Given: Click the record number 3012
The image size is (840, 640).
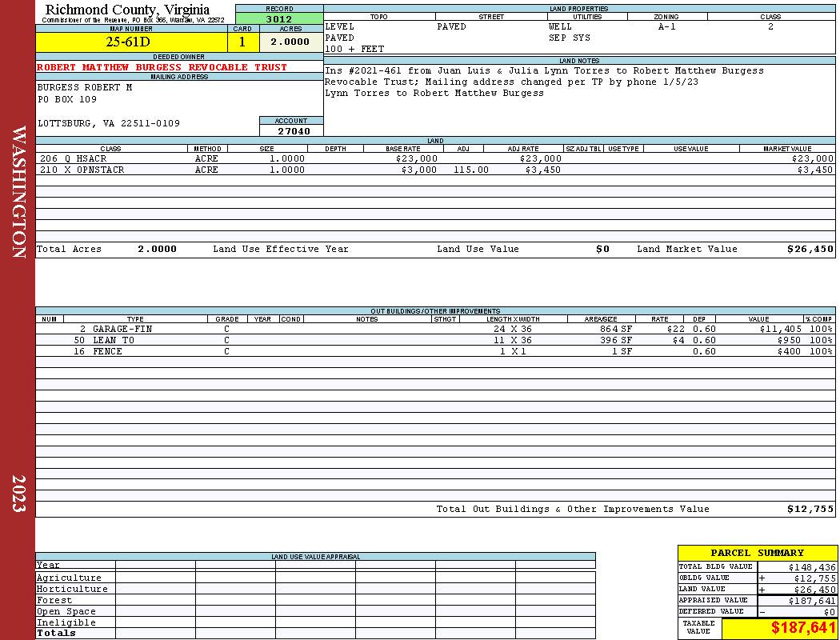Looking at the screenshot, I should [x=279, y=18].
